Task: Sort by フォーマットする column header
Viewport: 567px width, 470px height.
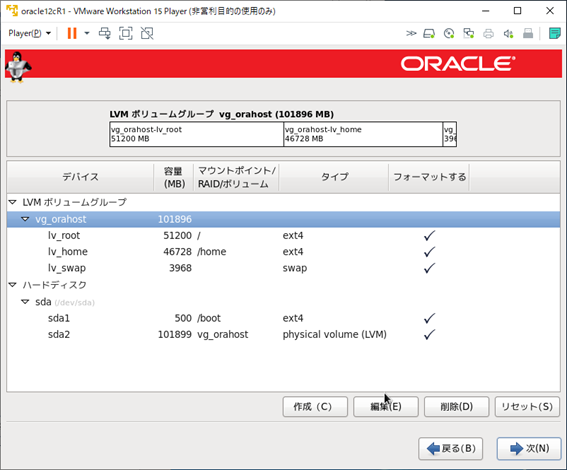Action: pyautogui.click(x=429, y=177)
